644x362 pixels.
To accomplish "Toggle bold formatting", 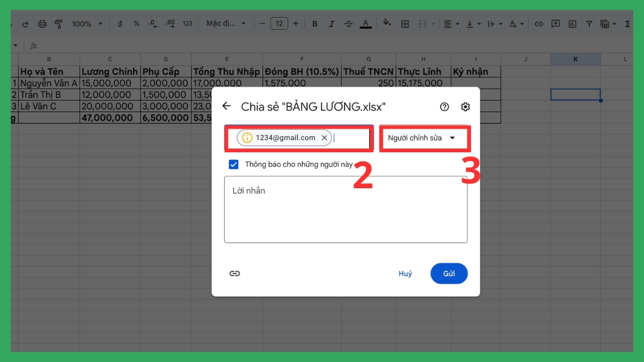I will pos(314,24).
